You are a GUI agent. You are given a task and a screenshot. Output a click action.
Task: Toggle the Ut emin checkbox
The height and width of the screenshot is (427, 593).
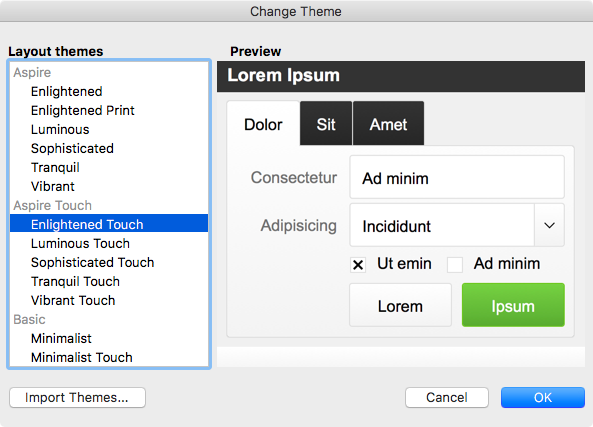pyautogui.click(x=358, y=265)
